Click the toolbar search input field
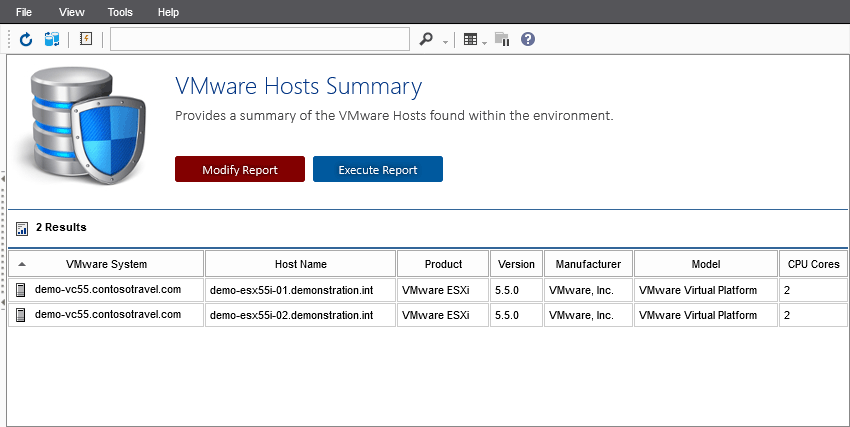 260,39
